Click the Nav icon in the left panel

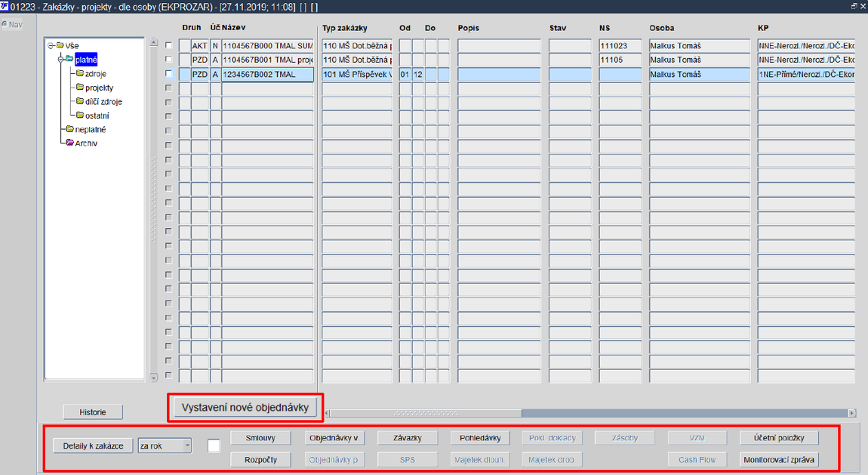point(5,24)
